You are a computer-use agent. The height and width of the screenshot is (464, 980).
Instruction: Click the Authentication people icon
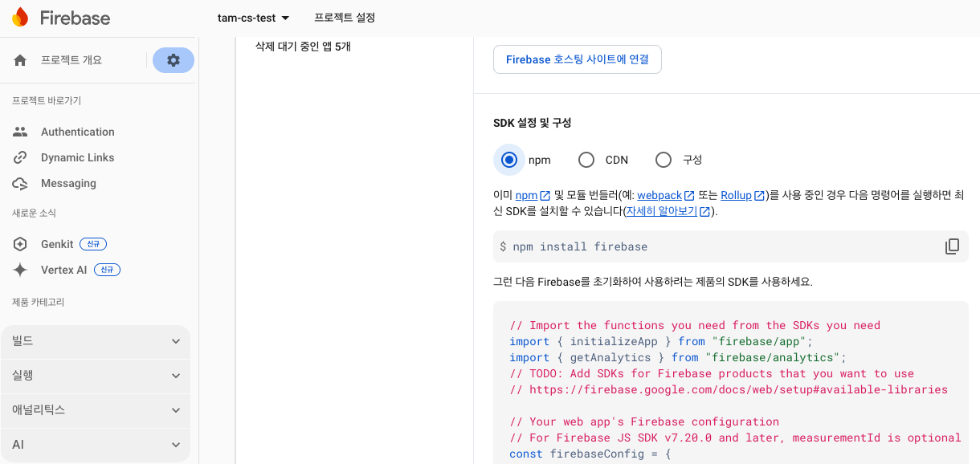(x=21, y=132)
